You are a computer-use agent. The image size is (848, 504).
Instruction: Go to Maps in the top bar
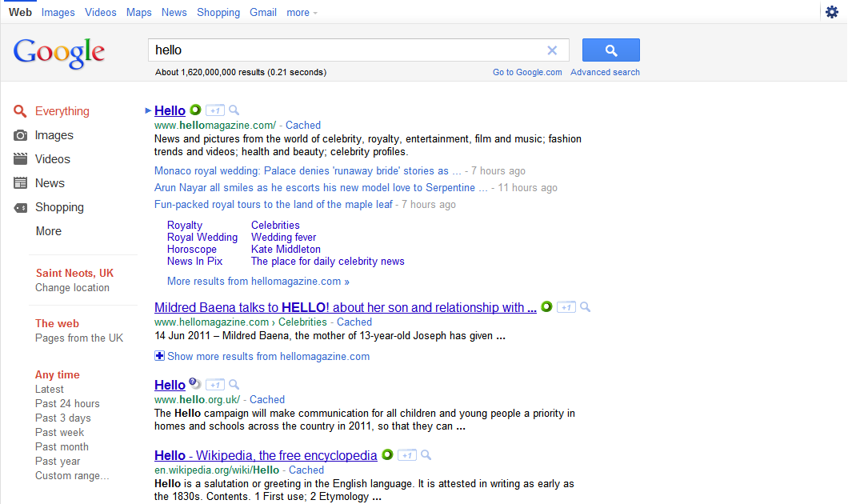(139, 13)
